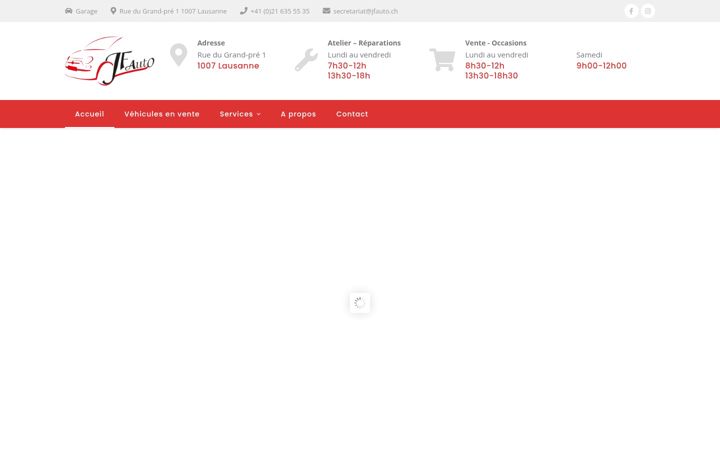
Task: Open the A propos page
Action: (298, 114)
